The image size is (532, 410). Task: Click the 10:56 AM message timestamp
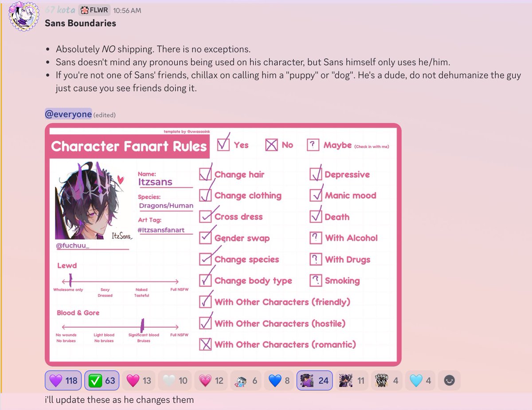point(128,10)
